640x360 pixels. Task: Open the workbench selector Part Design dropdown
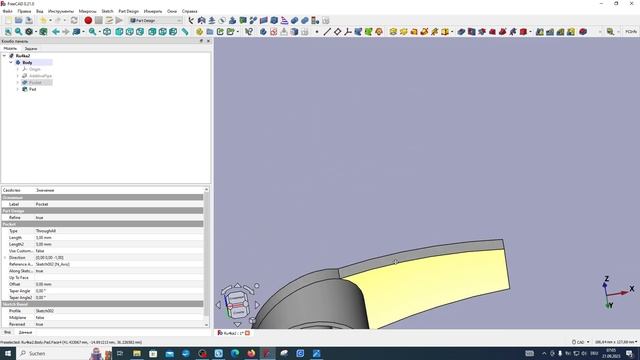156,20
